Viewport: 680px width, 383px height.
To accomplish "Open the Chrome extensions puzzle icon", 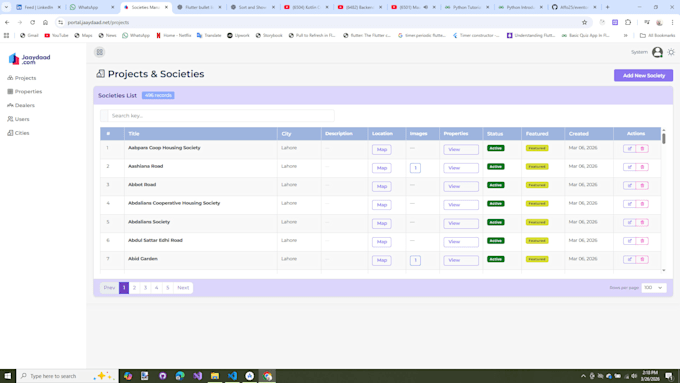I will pos(628,22).
